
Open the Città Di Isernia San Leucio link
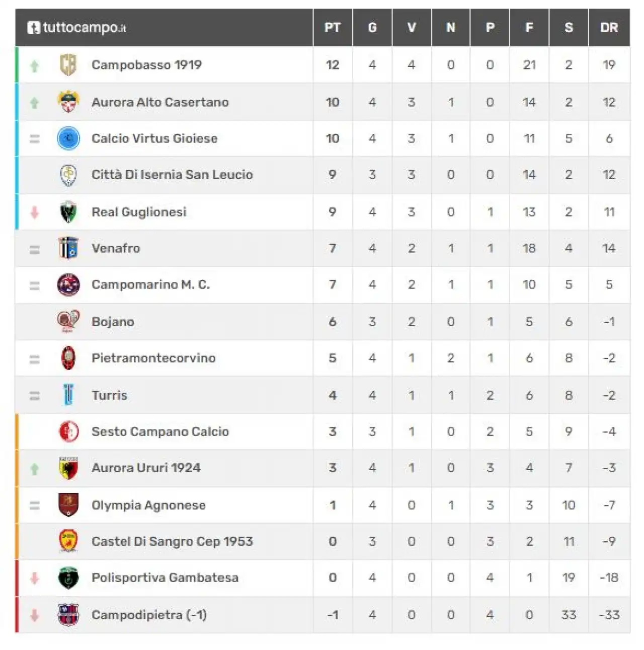tap(172, 175)
